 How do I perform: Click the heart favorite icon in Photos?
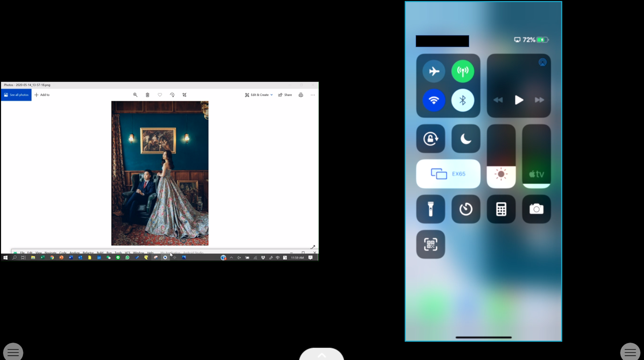pyautogui.click(x=160, y=95)
